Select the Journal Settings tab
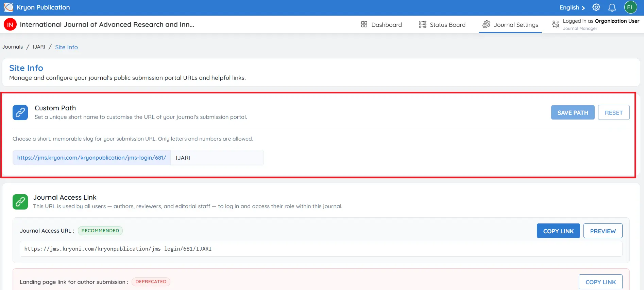This screenshot has width=644, height=290. [x=510, y=24]
